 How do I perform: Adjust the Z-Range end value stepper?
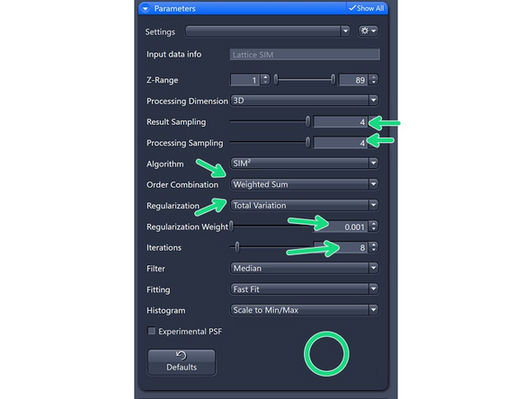coord(374,80)
